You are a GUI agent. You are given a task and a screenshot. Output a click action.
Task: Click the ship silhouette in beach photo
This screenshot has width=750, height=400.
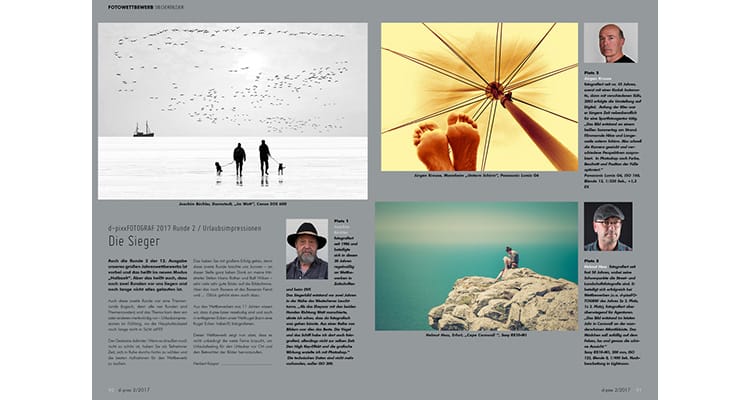tap(143, 130)
